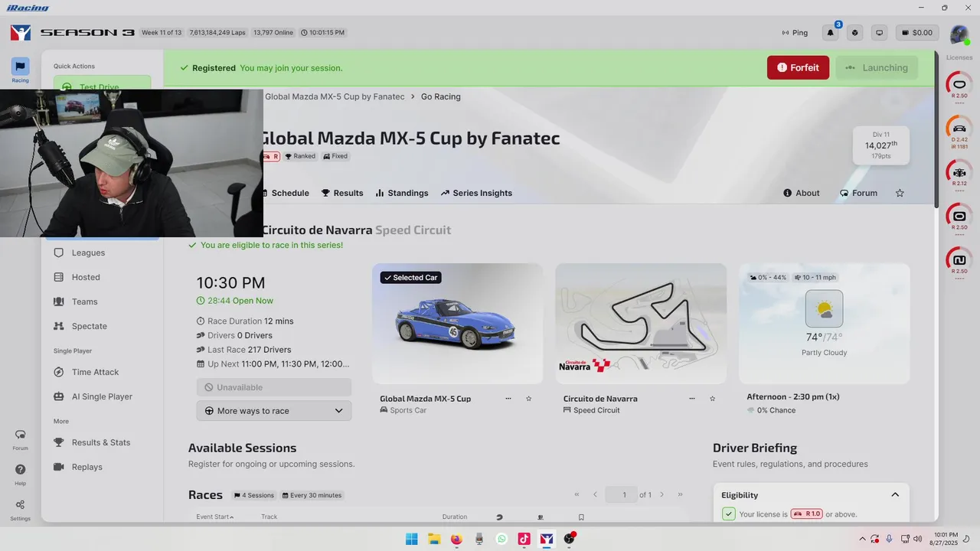Favorite the Circuito de Navarra track
980x551 pixels.
coord(712,399)
